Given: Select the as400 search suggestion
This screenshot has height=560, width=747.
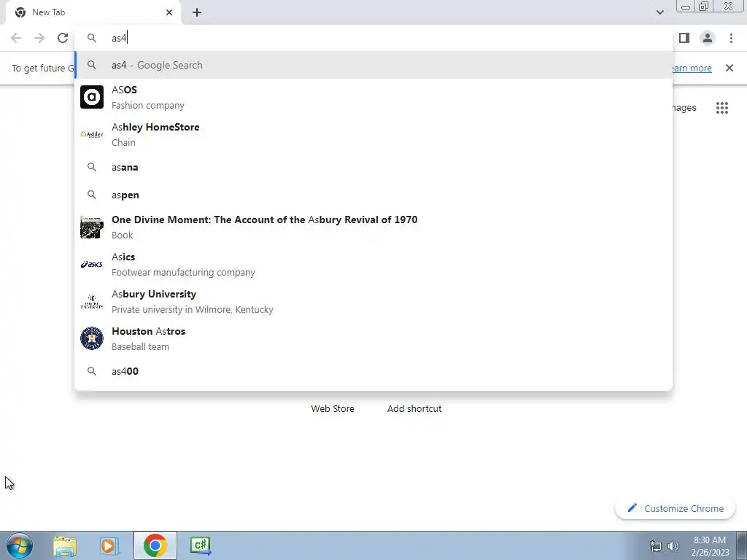Looking at the screenshot, I should click(x=373, y=371).
